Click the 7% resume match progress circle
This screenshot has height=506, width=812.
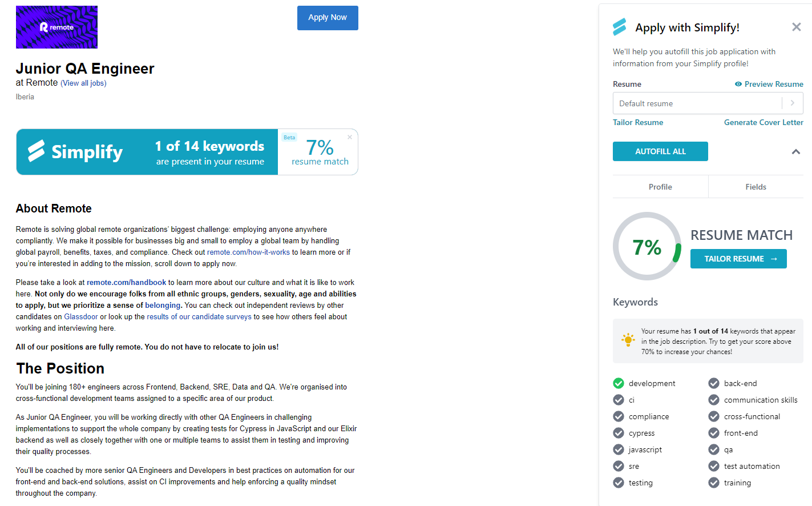(x=647, y=246)
